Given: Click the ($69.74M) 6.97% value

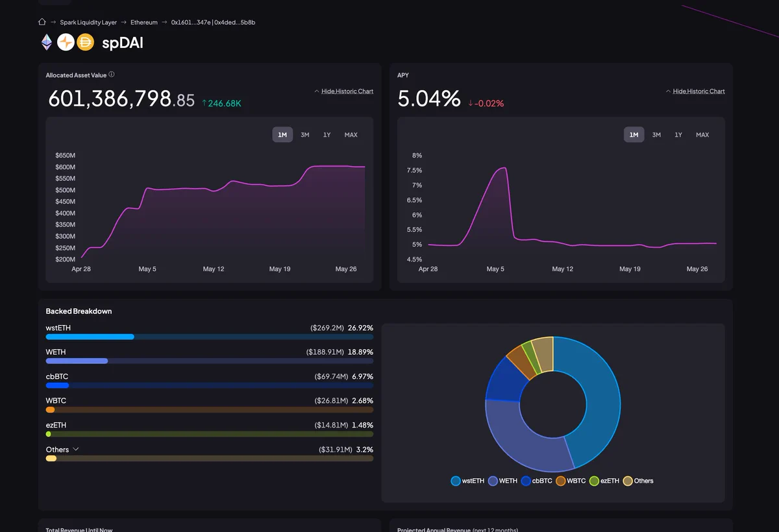Looking at the screenshot, I should coord(344,376).
